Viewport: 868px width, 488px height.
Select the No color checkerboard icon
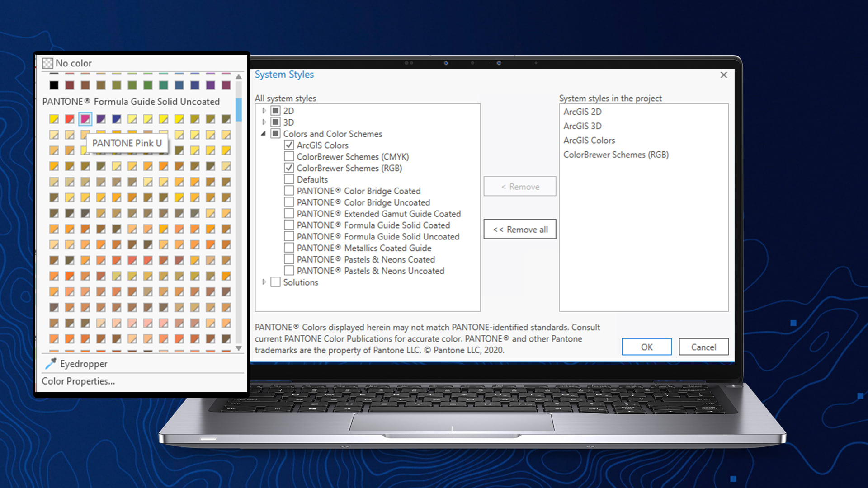47,63
